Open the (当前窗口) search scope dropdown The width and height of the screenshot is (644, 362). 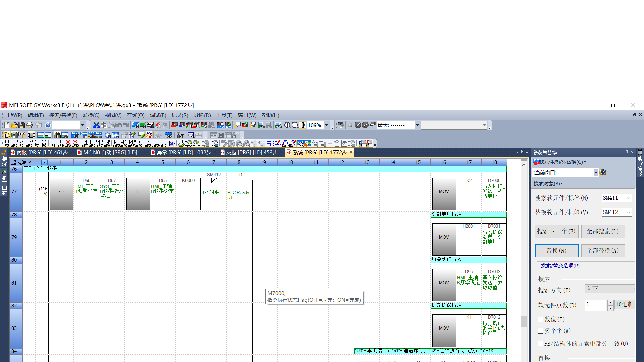pyautogui.click(x=596, y=173)
